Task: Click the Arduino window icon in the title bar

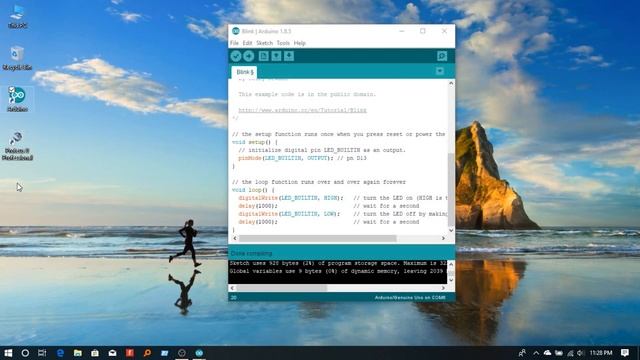Action: click(236, 31)
